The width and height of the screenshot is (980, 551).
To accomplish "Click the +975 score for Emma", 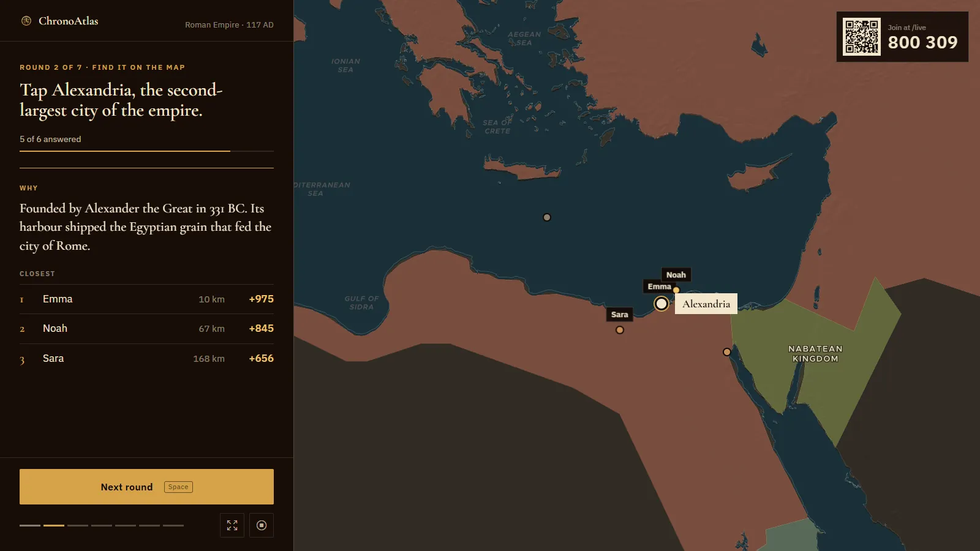I will pyautogui.click(x=261, y=299).
